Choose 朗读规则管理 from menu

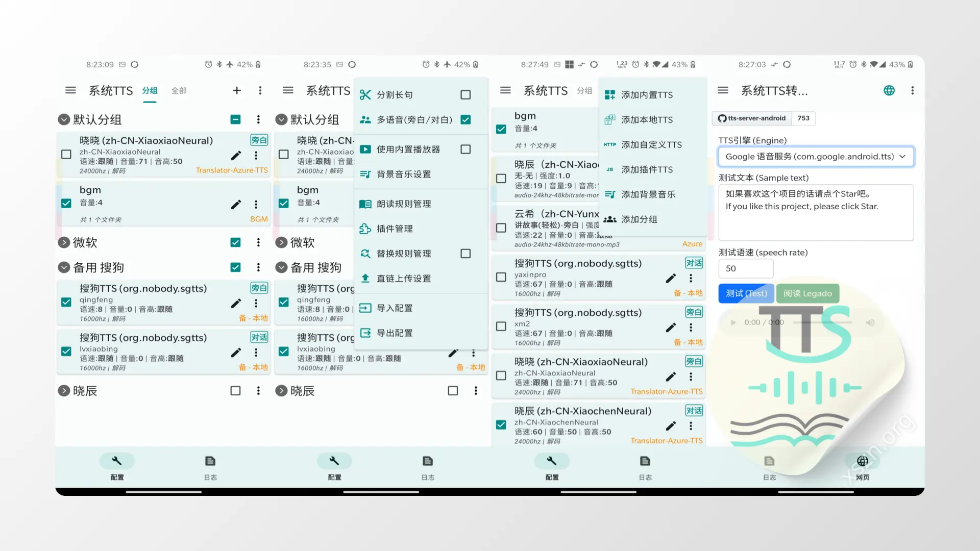point(421,204)
